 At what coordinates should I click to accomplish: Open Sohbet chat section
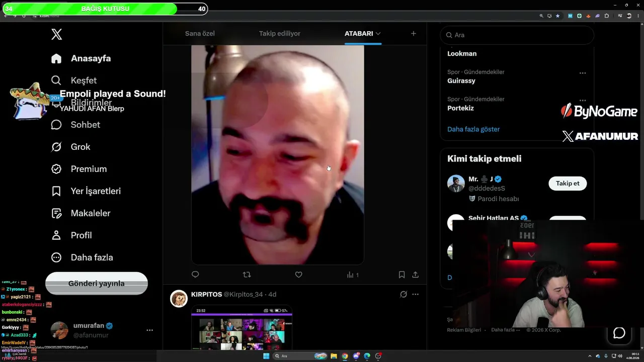coord(75,125)
